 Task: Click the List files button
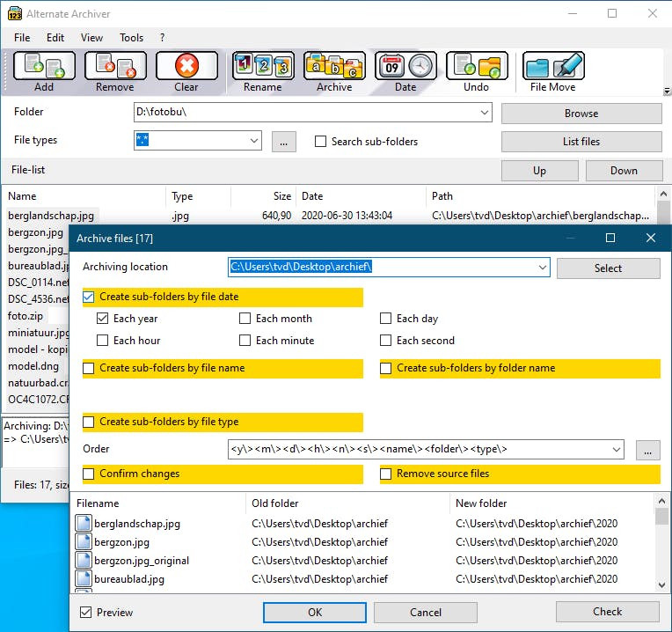[581, 142]
